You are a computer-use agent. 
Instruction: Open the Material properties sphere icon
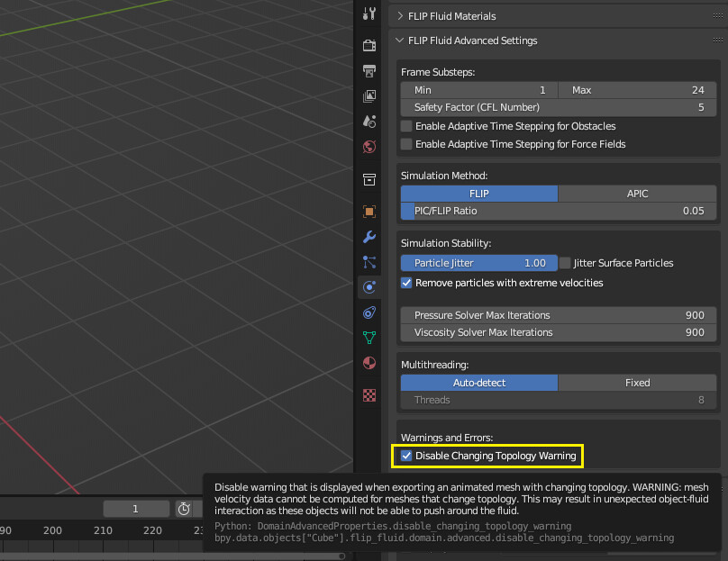369,363
